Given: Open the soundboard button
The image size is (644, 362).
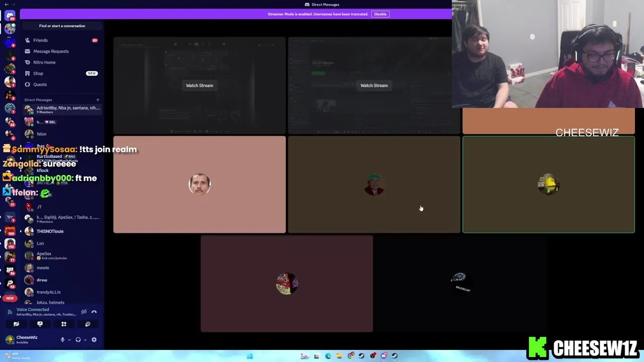Looking at the screenshot, I should (88, 324).
